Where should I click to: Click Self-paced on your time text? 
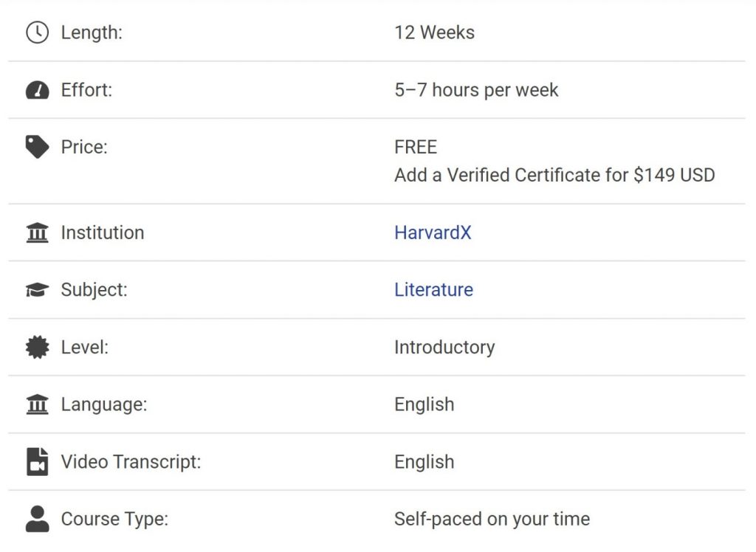tap(492, 520)
